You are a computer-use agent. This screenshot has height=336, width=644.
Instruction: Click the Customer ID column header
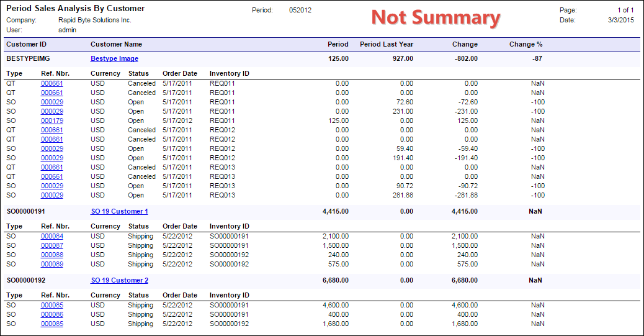pos(26,45)
